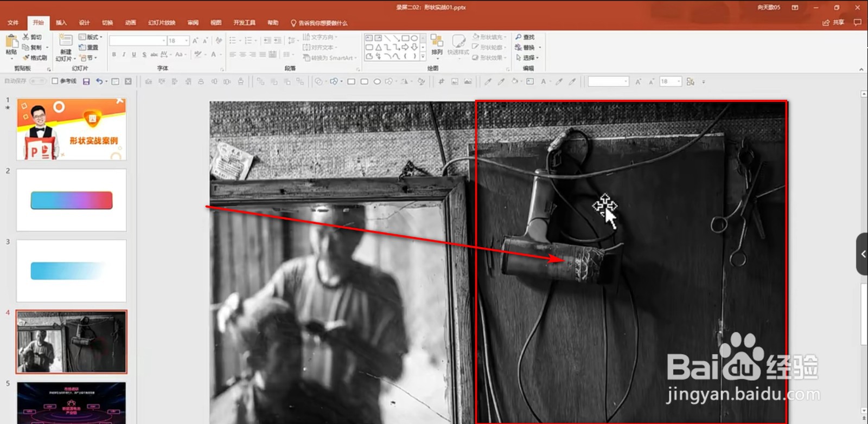Click Reset (重置) slide button
The image size is (868, 424).
coord(88,47)
